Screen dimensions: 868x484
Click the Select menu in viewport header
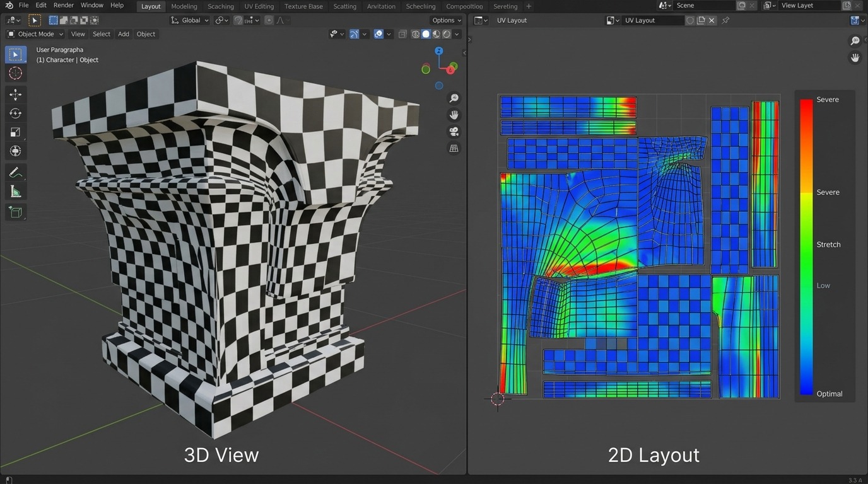click(102, 34)
